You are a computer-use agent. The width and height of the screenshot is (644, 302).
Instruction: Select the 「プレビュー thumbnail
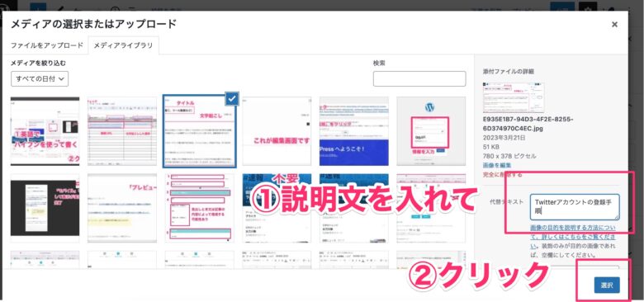click(122, 208)
